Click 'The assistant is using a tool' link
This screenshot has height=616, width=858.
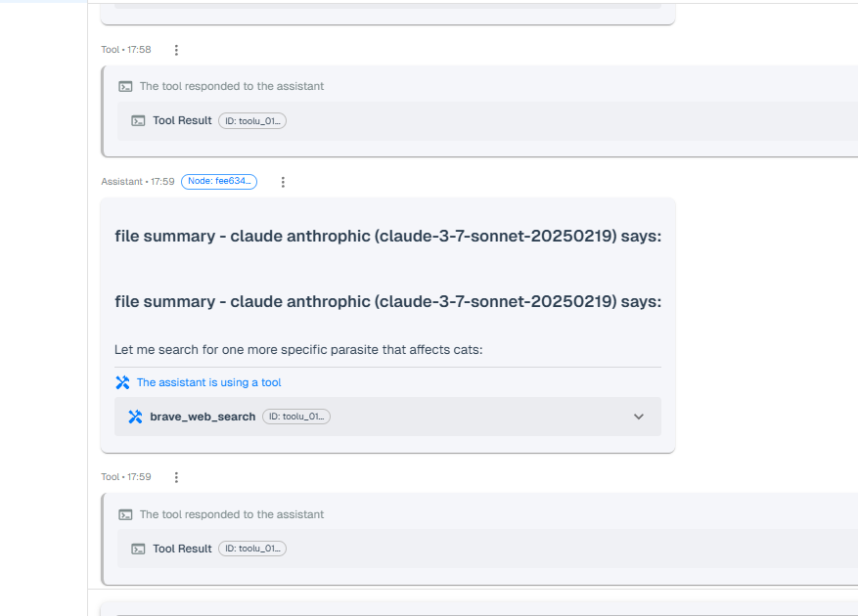[208, 382]
